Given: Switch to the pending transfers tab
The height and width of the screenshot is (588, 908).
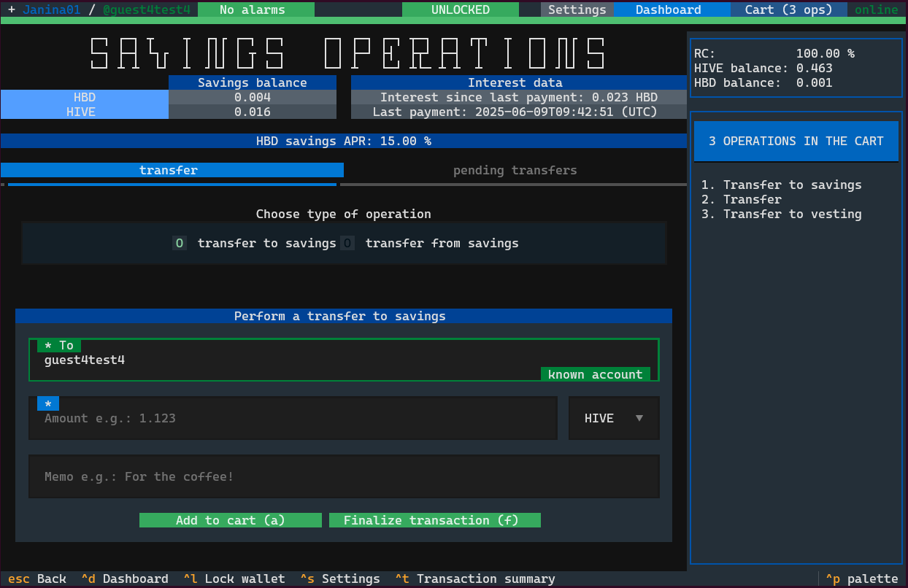Looking at the screenshot, I should tap(515, 170).
